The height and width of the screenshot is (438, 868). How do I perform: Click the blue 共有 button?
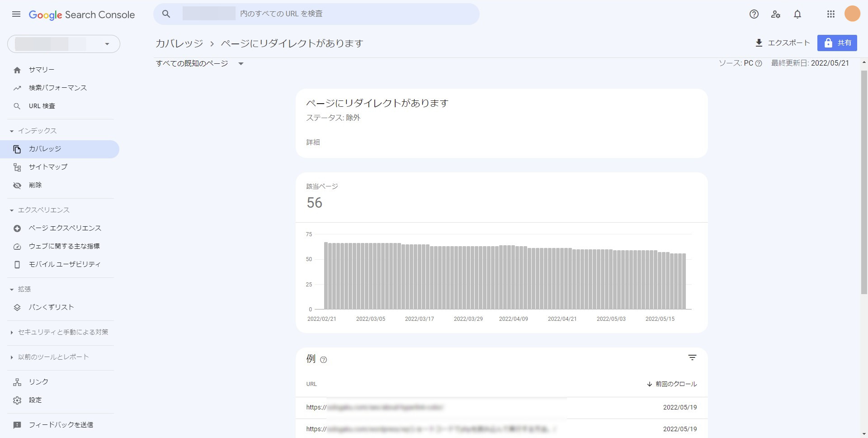[x=837, y=43]
